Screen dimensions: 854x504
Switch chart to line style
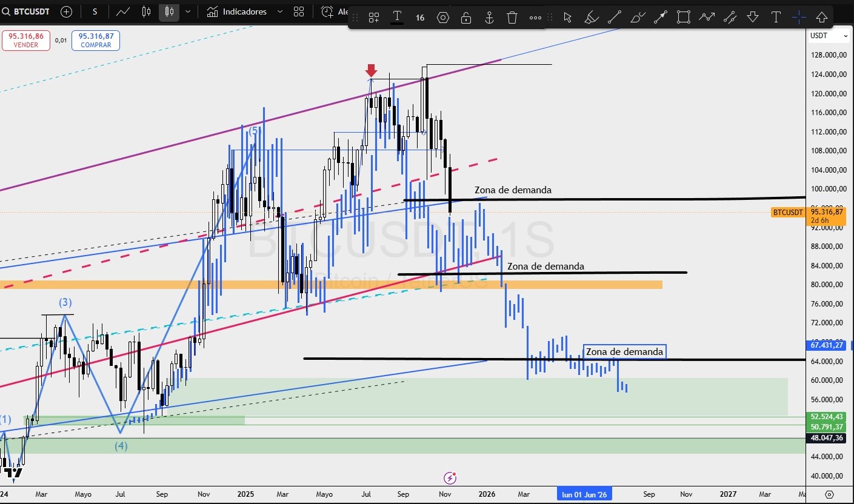point(123,12)
